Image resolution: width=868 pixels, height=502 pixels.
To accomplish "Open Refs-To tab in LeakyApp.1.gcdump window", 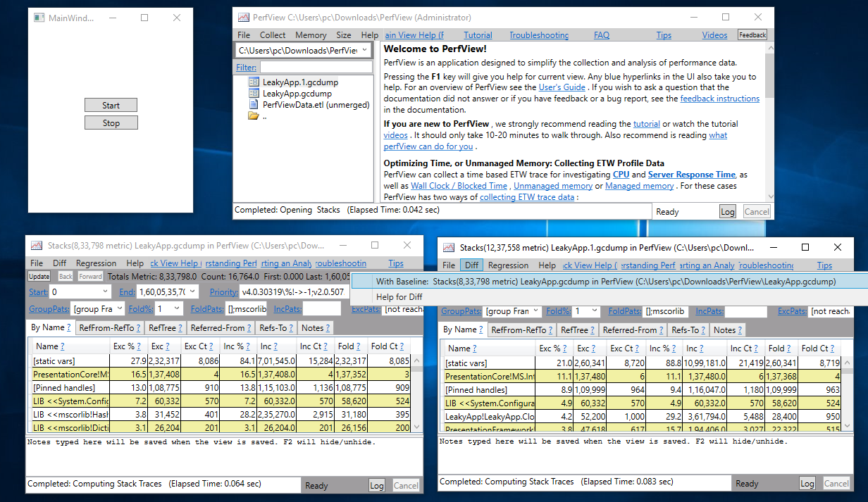I will tap(688, 330).
